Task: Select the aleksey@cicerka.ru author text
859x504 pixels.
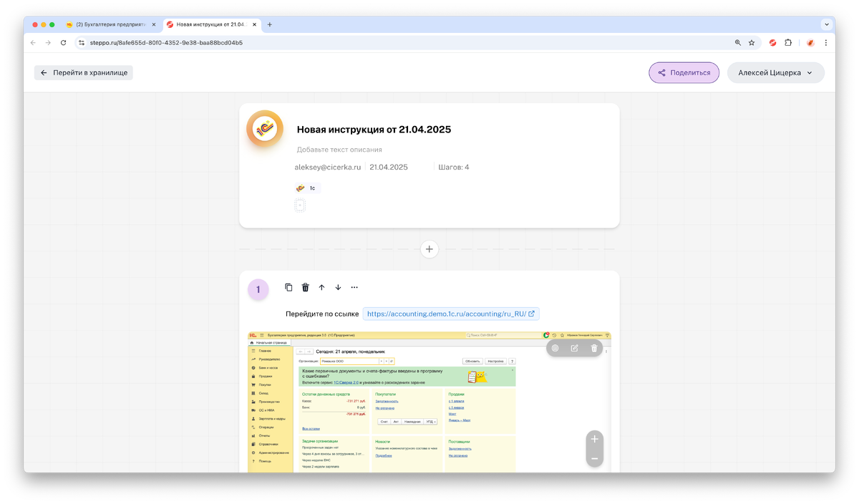Action: (327, 167)
